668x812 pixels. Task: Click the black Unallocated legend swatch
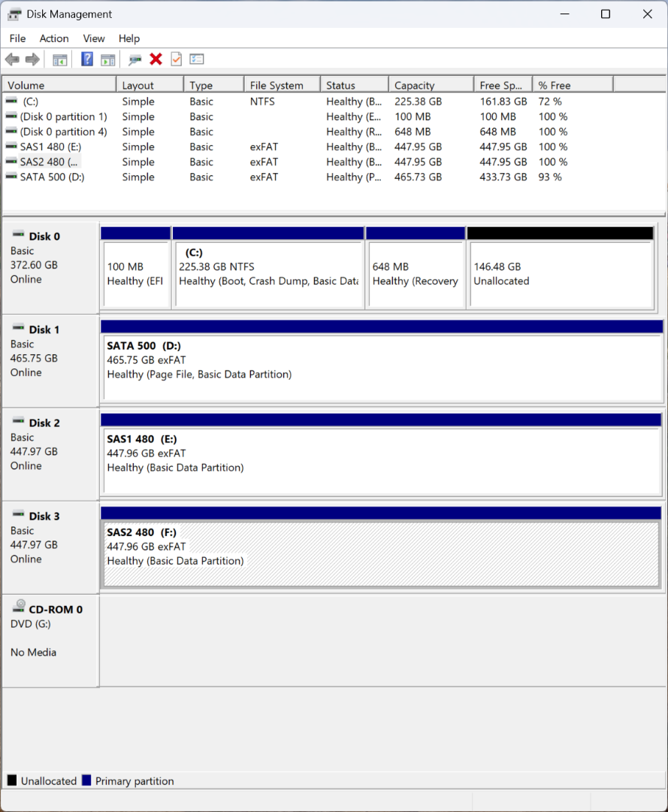click(x=12, y=780)
